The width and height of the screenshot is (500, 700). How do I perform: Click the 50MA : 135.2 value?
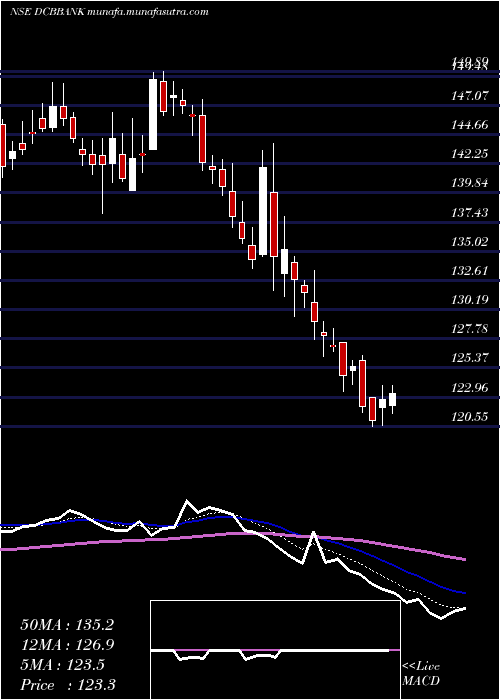point(67,625)
